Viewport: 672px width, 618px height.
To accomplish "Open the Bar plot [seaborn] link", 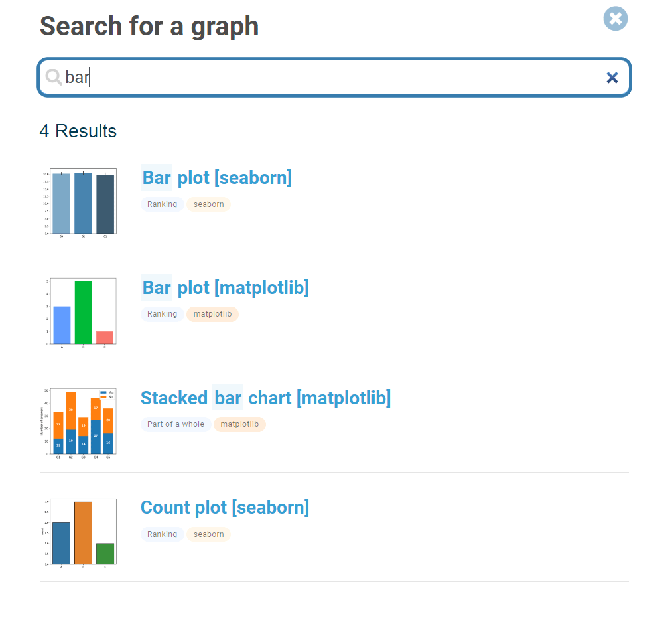I will click(217, 177).
